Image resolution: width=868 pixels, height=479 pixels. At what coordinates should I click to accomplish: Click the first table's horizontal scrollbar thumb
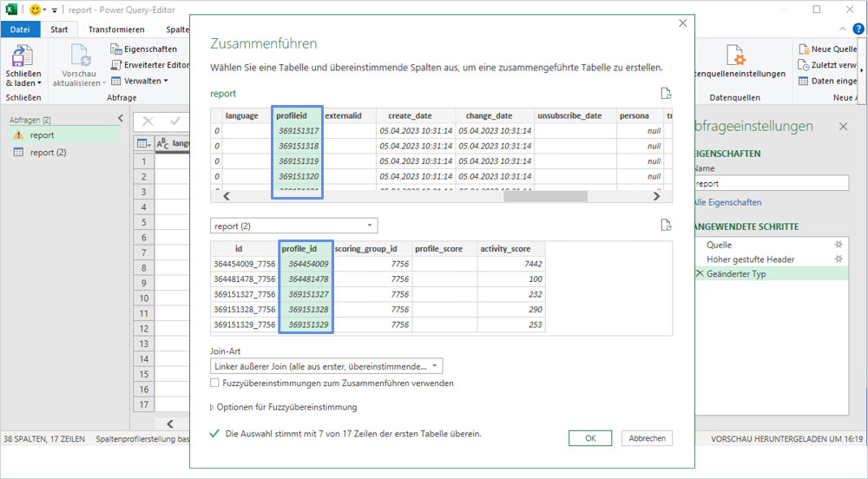[x=545, y=196]
